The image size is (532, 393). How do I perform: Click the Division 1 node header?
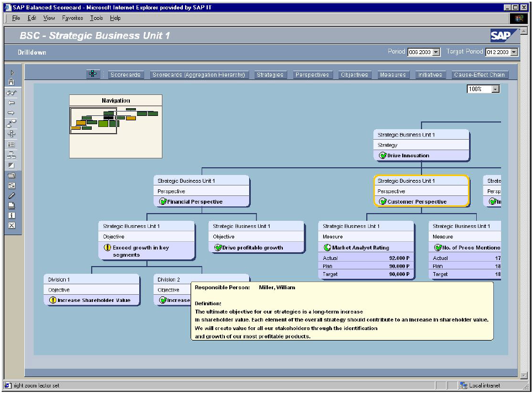pos(92,279)
